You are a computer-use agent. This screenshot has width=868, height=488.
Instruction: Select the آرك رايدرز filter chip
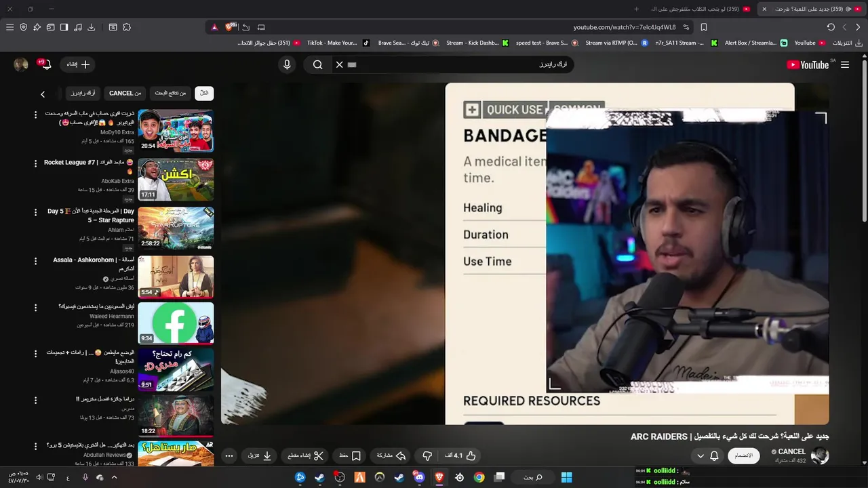tap(83, 93)
